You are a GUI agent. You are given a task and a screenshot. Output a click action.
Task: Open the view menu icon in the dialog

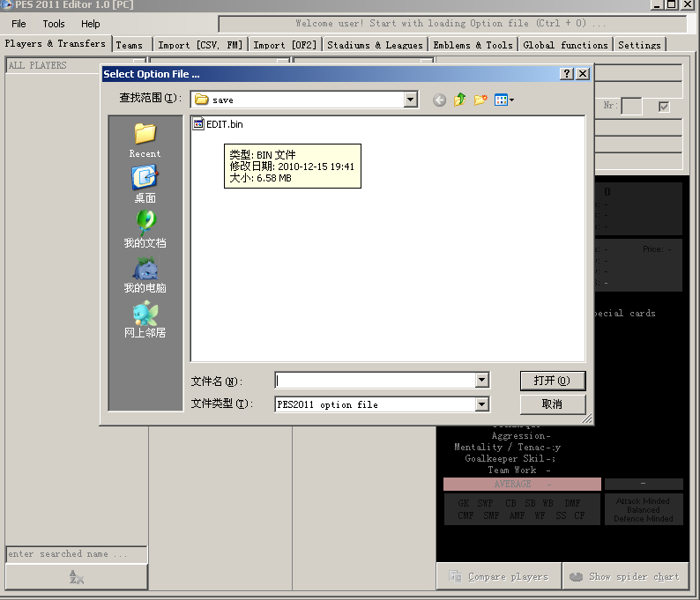[504, 100]
